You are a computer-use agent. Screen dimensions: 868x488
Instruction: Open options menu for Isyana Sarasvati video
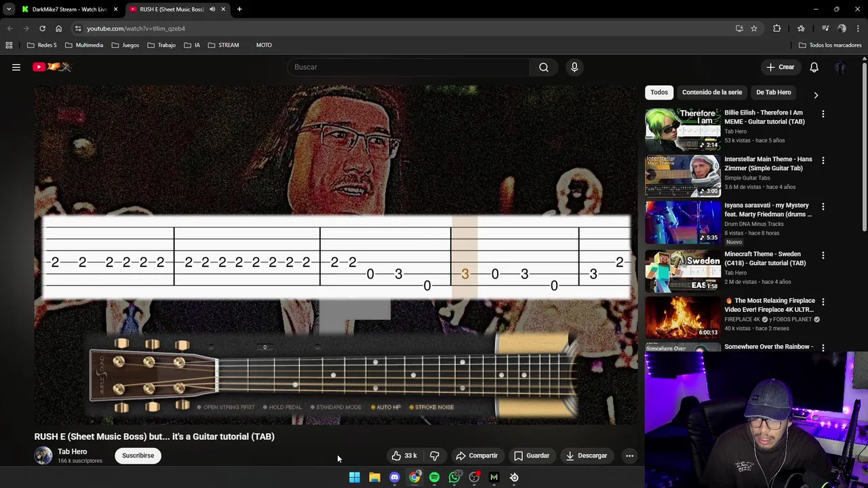[823, 207]
